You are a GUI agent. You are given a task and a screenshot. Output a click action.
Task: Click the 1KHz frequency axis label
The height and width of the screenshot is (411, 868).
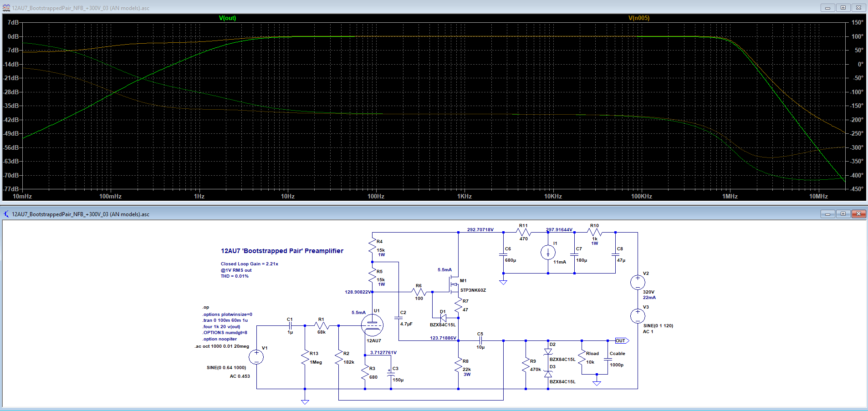click(x=465, y=197)
